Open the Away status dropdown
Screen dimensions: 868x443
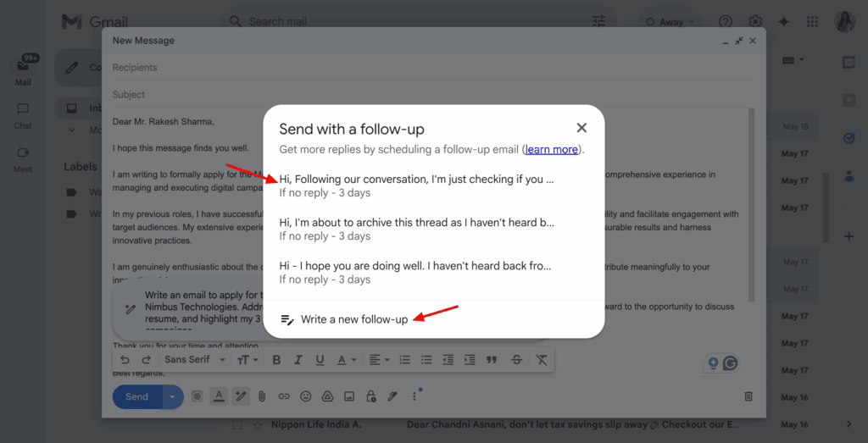coord(670,22)
